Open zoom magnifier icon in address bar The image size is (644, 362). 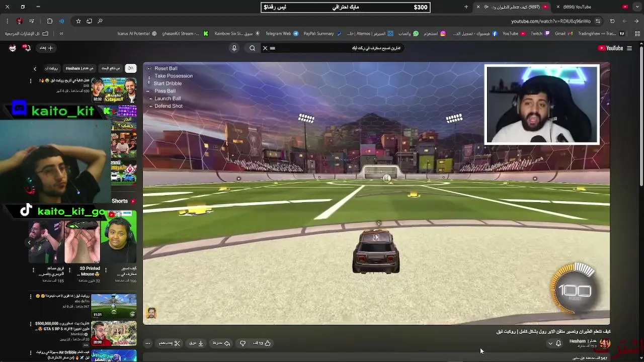pos(100,21)
